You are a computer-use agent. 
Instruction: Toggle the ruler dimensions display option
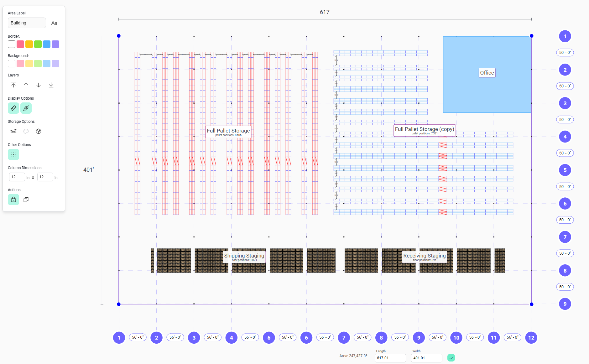(13, 108)
